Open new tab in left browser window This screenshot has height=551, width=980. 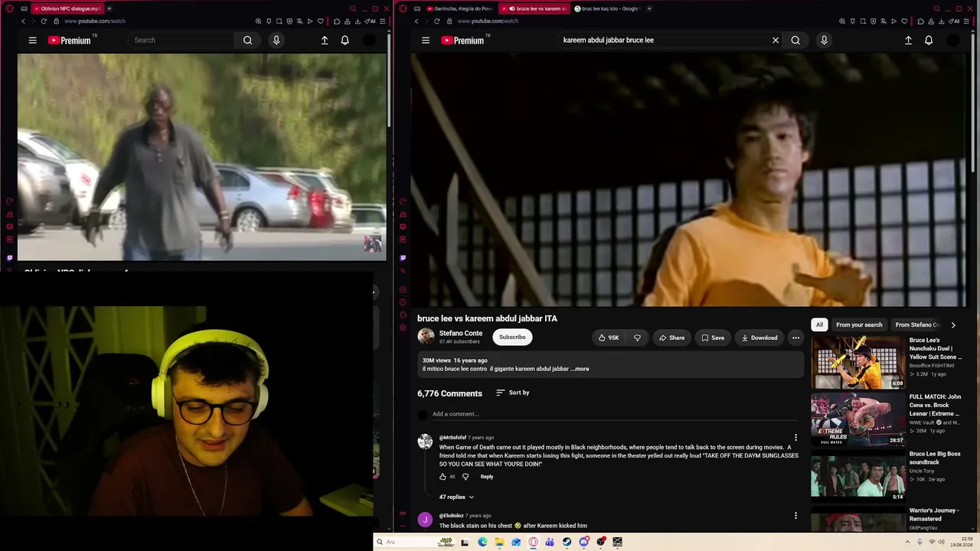point(109,8)
